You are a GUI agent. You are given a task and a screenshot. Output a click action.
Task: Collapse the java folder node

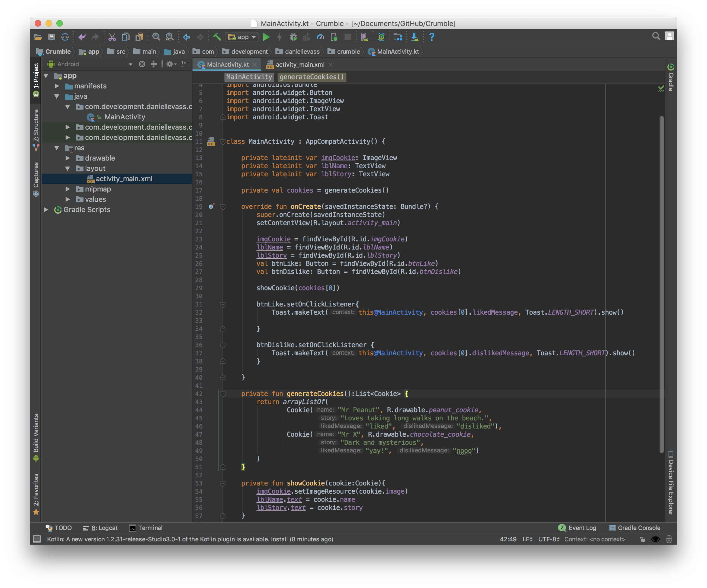pos(57,96)
